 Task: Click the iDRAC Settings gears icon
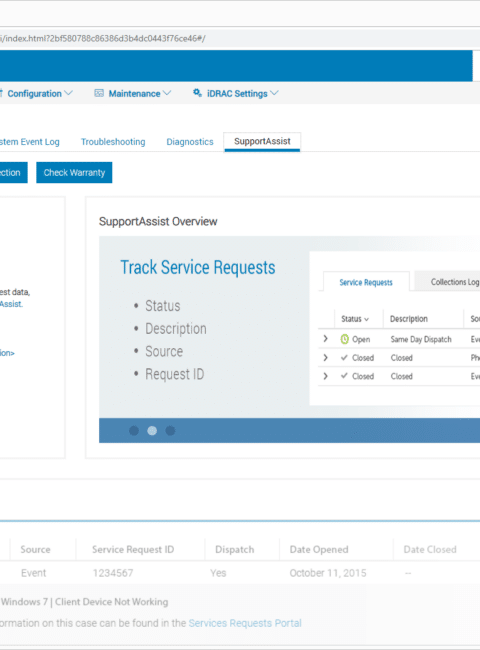197,93
